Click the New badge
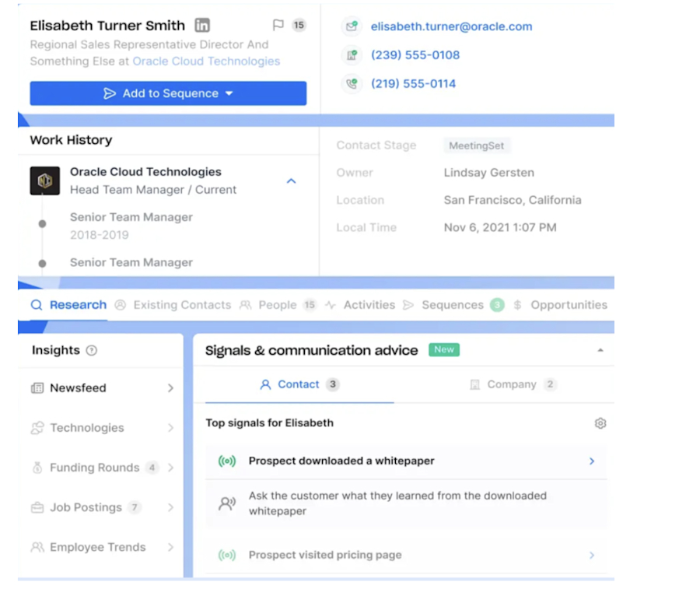700x596 pixels. click(444, 349)
